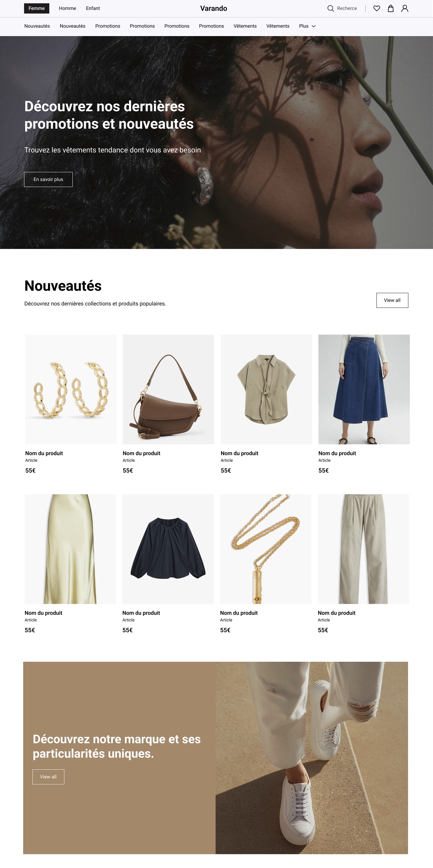Click View all in the brown banner
This screenshot has width=433, height=868.
point(48,777)
